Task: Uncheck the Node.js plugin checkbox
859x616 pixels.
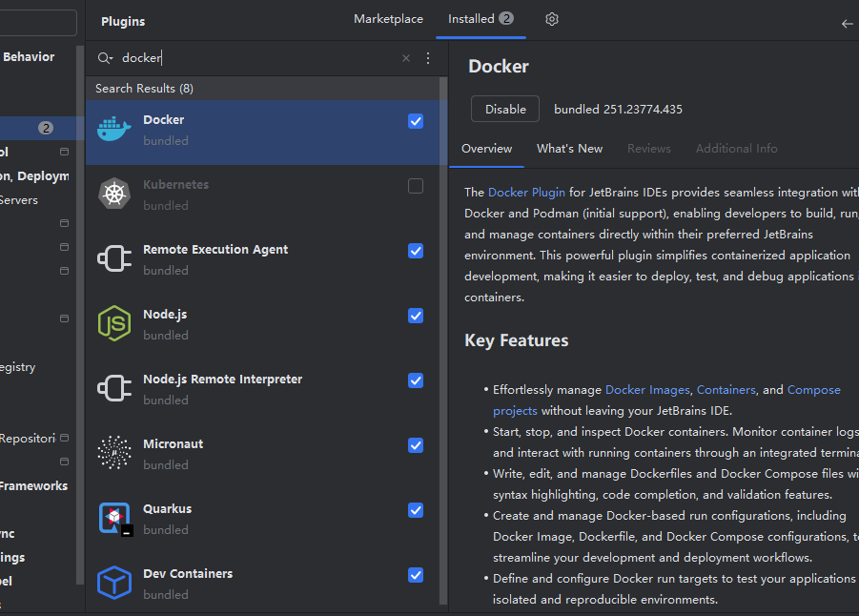Action: click(416, 316)
